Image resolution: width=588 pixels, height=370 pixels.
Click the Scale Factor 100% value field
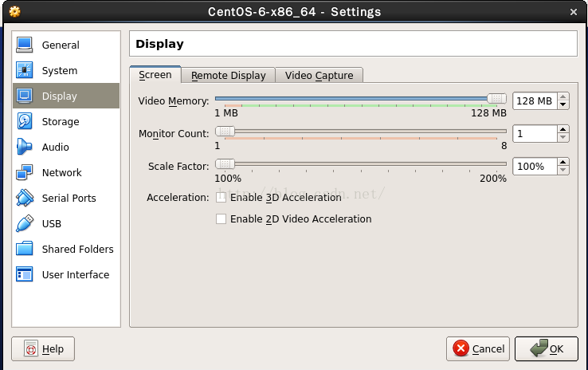coord(535,166)
